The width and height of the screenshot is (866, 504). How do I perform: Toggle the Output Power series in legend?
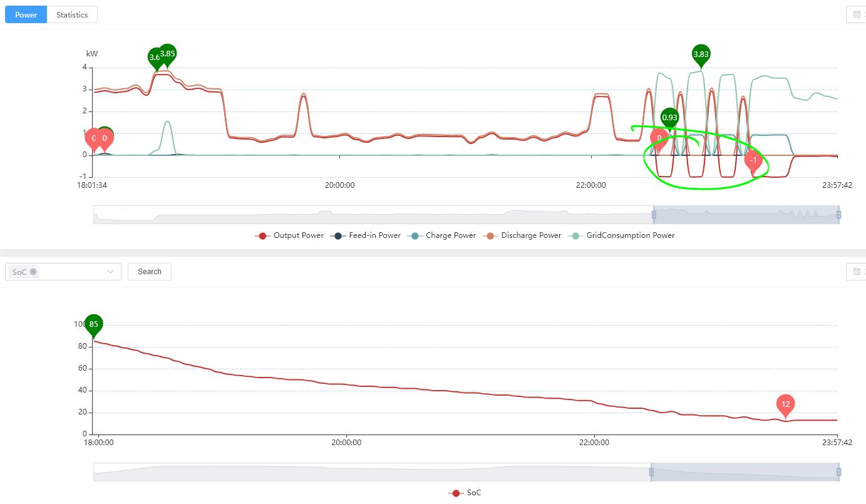290,235
